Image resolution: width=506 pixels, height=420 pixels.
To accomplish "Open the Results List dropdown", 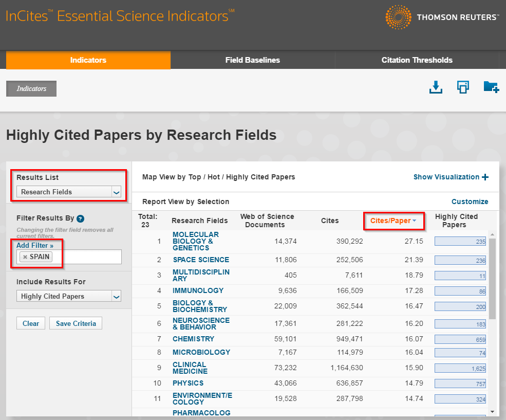I will pyautogui.click(x=68, y=192).
